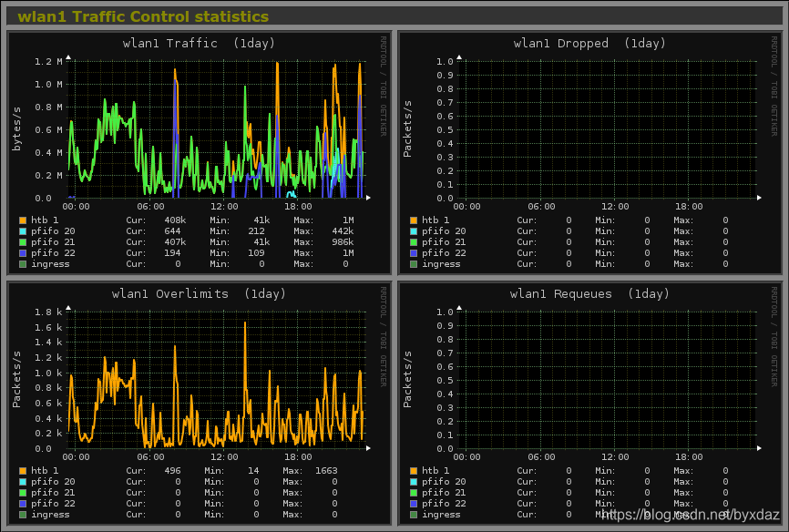Screen dimensions: 789x532
Task: Click the pfifo 20 Max value '442k' in Traffic
Action: 343,231
